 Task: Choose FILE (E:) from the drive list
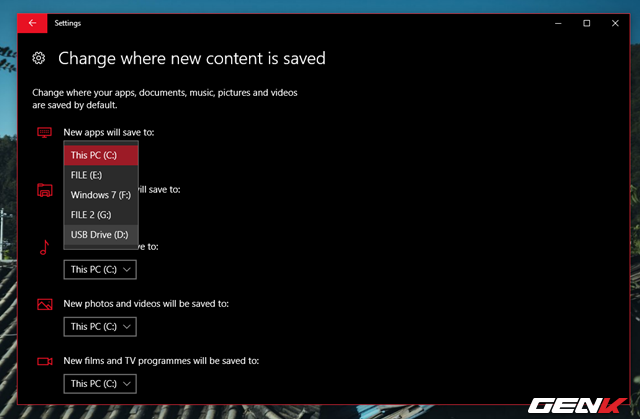pyautogui.click(x=101, y=175)
